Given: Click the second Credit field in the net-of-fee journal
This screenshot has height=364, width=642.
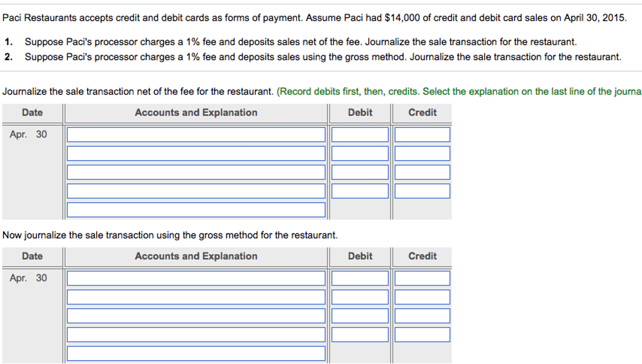Looking at the screenshot, I should pos(422,153).
